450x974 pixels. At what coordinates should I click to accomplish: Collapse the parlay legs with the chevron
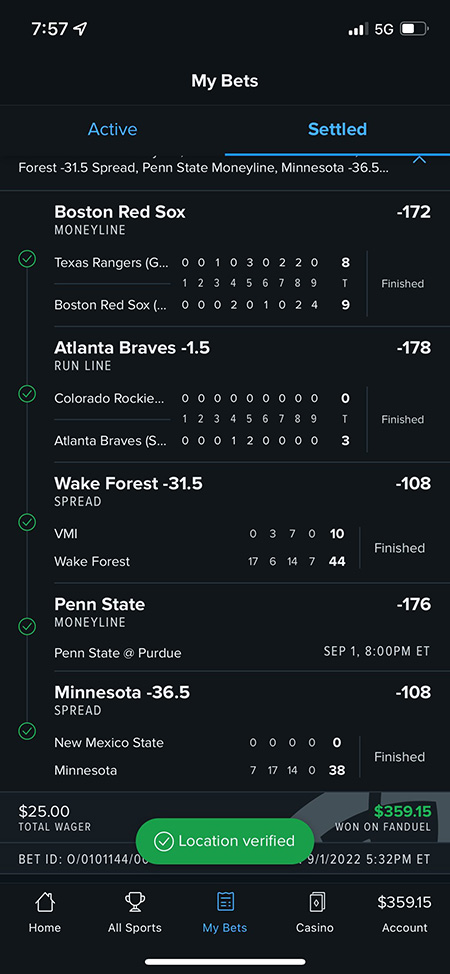pyautogui.click(x=420, y=161)
